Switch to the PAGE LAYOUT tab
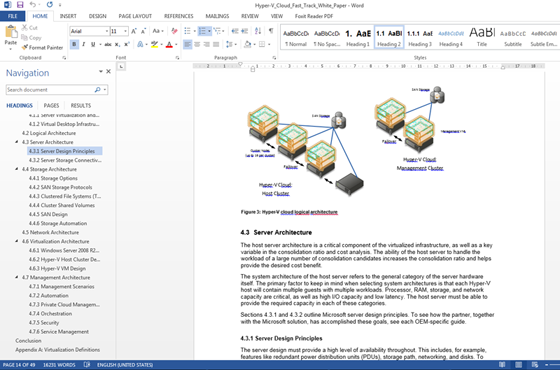This screenshot has width=560, height=370. pyautogui.click(x=135, y=16)
